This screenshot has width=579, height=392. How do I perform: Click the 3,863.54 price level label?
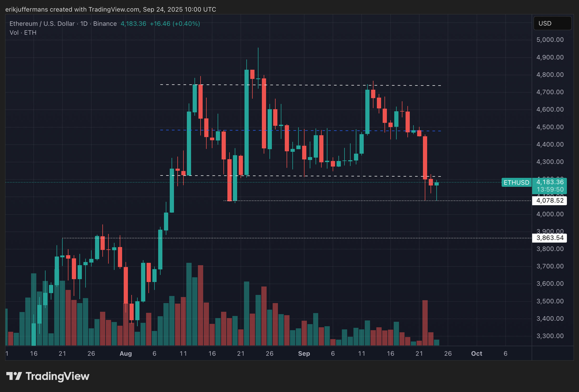pos(549,238)
